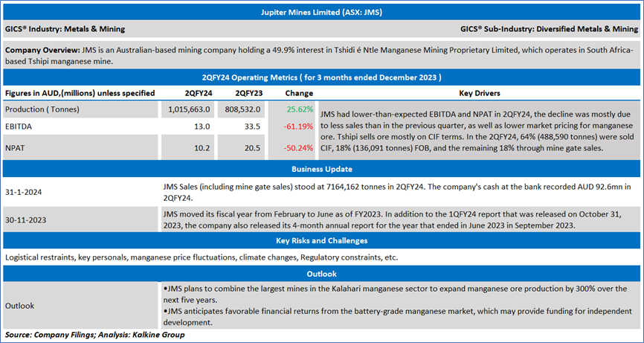The width and height of the screenshot is (644, 343).
Task: Click the '-50.24%' change value
Action: click(299, 148)
